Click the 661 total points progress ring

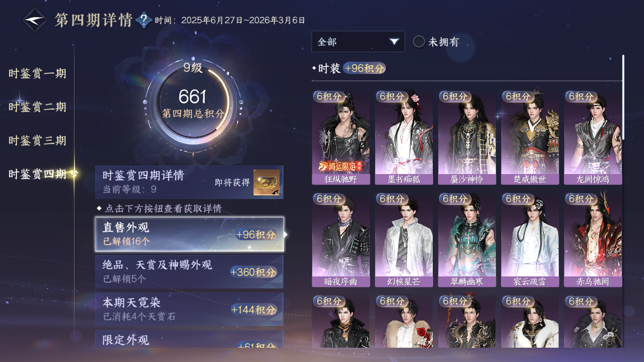192,103
